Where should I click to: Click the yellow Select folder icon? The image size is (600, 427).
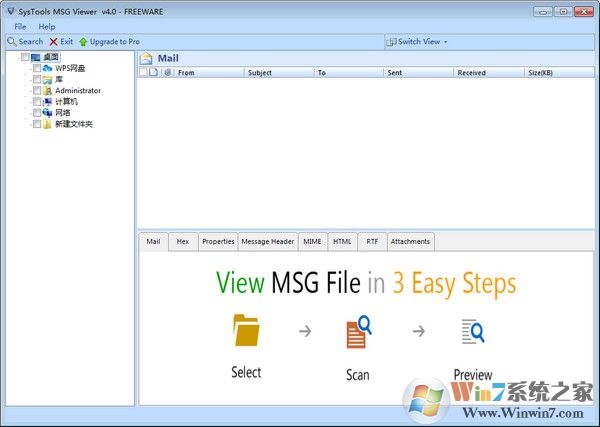click(x=246, y=331)
